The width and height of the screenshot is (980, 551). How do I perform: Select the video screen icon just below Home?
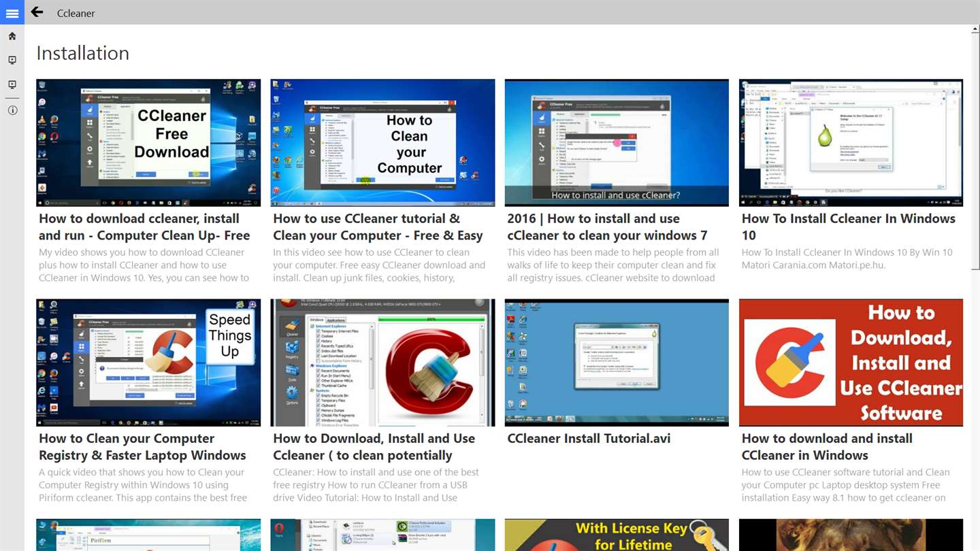click(x=12, y=61)
